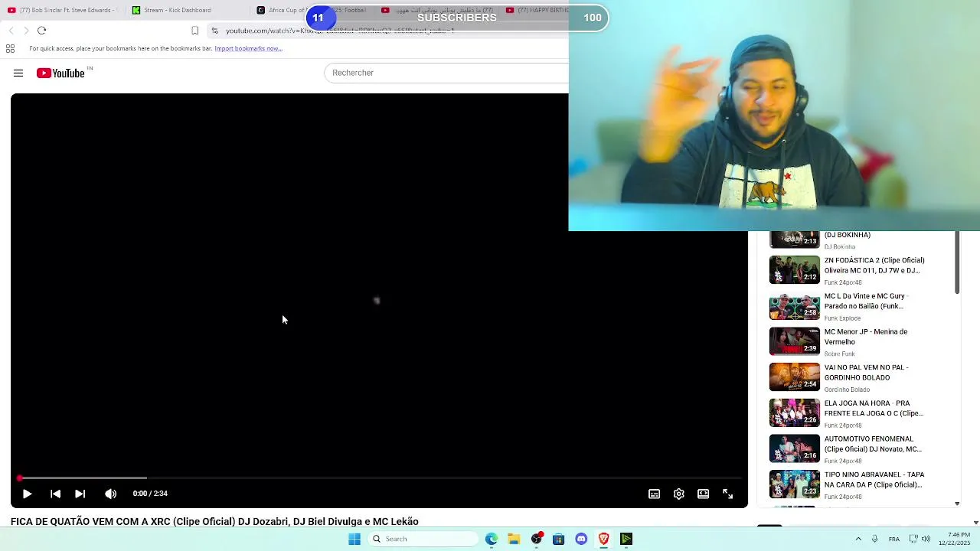The width and height of the screenshot is (980, 551).
Task: Enter fullscreen mode
Action: (x=728, y=494)
